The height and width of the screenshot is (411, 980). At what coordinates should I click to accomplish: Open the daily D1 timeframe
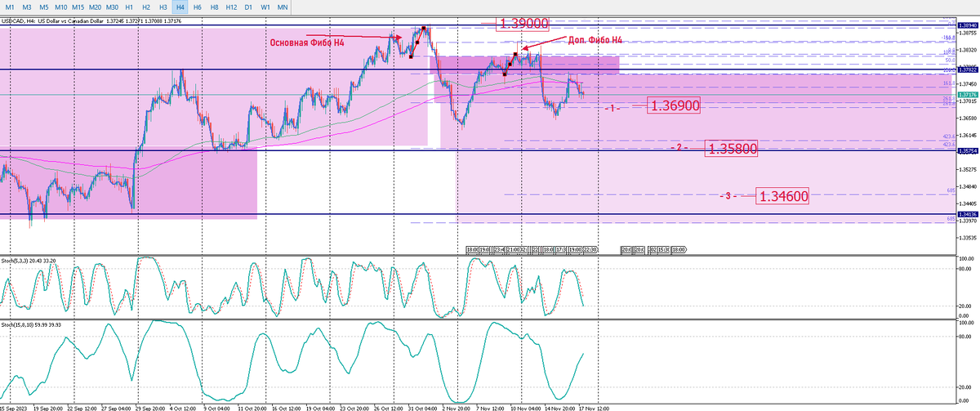tap(248, 7)
